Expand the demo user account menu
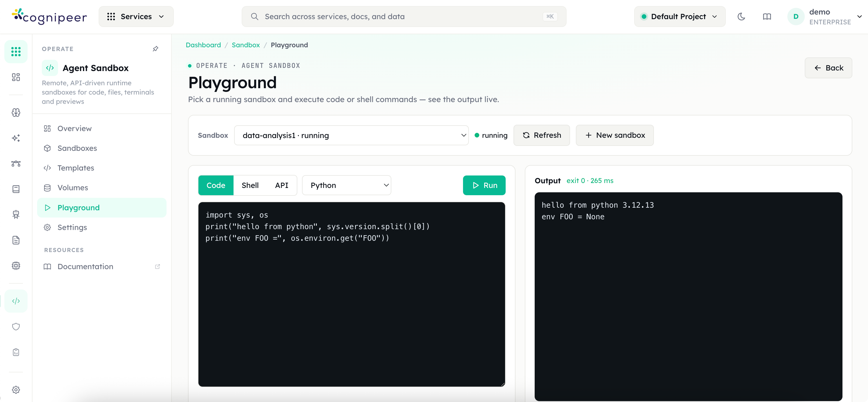The height and width of the screenshot is (402, 868). 824,17
